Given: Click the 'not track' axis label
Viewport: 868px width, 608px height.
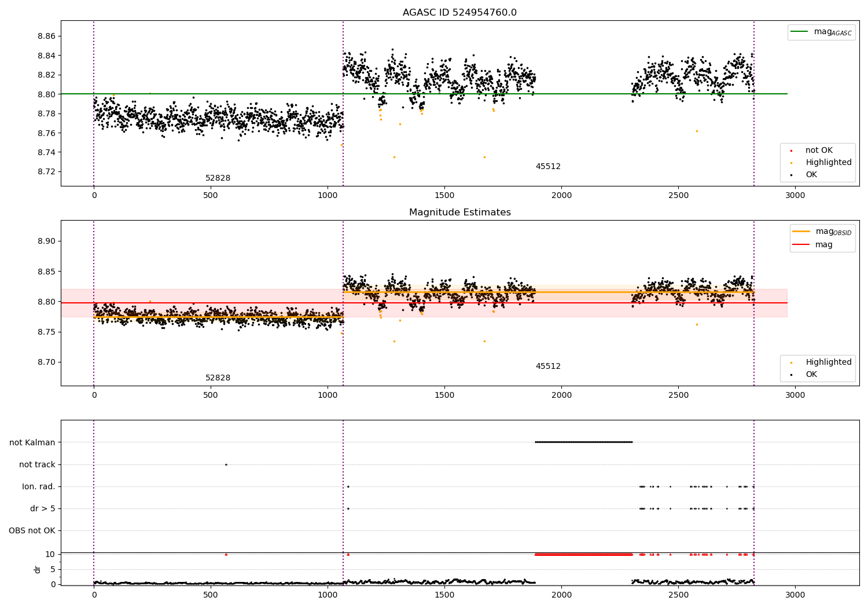Looking at the screenshot, I should coord(37,464).
